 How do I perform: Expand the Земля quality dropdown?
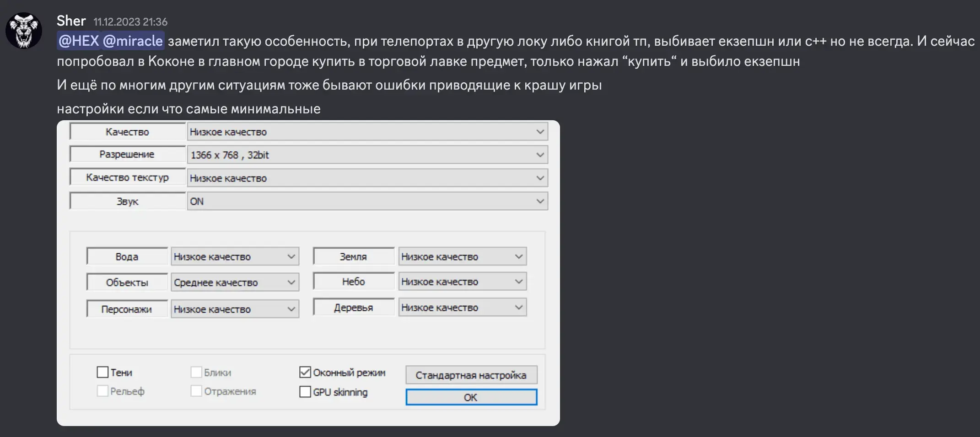coord(462,256)
